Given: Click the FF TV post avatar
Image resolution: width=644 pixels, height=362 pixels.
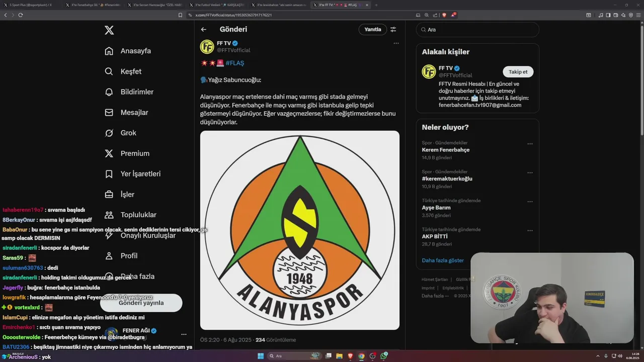Looking at the screenshot, I should (x=207, y=47).
